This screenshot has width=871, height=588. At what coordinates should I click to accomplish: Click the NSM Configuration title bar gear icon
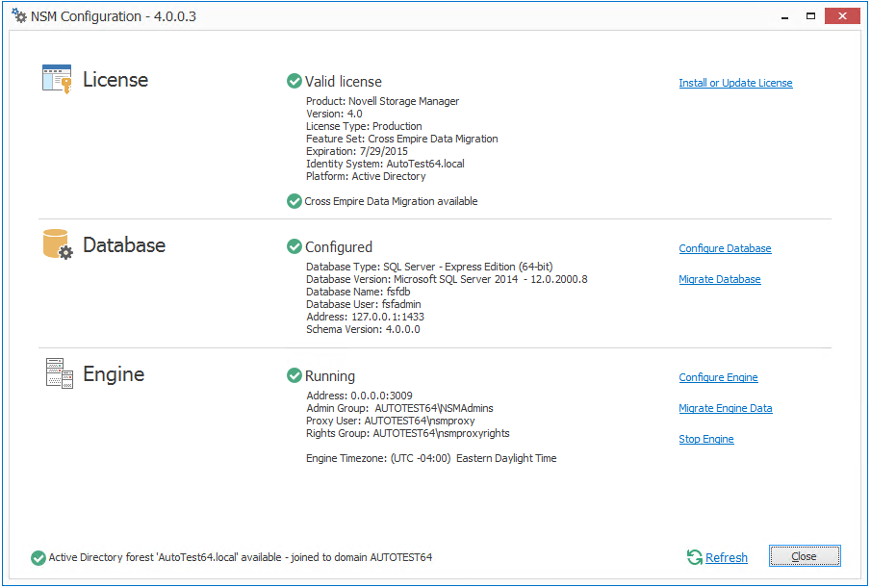point(19,16)
